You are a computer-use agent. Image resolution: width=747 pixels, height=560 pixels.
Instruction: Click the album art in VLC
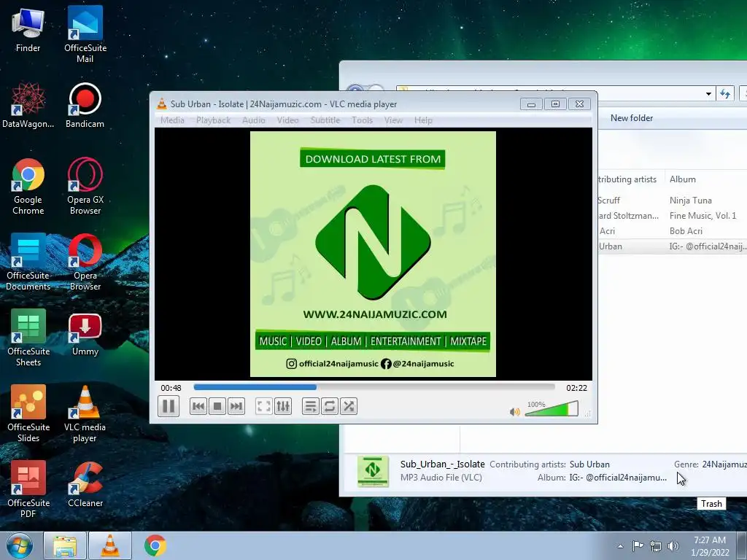pyautogui.click(x=373, y=254)
